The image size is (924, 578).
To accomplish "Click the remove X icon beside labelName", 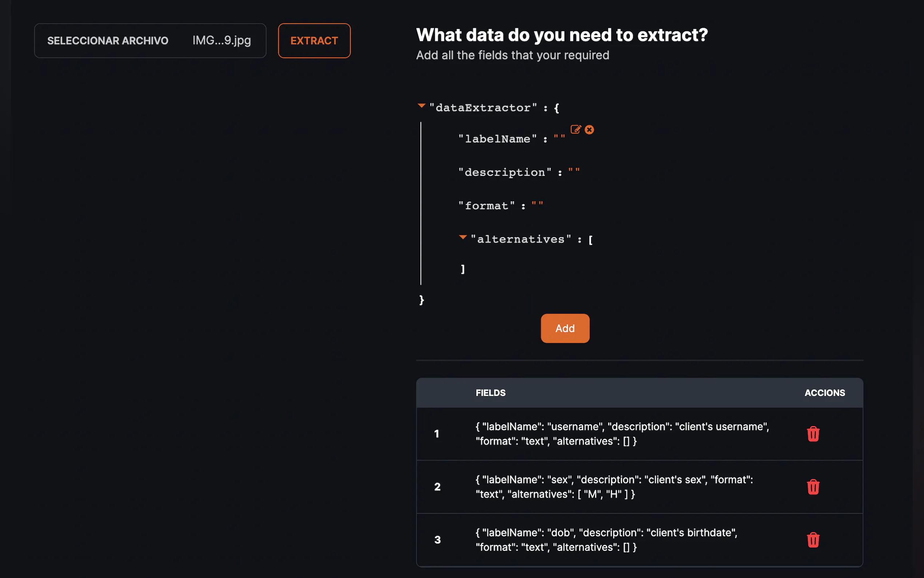I will [589, 130].
